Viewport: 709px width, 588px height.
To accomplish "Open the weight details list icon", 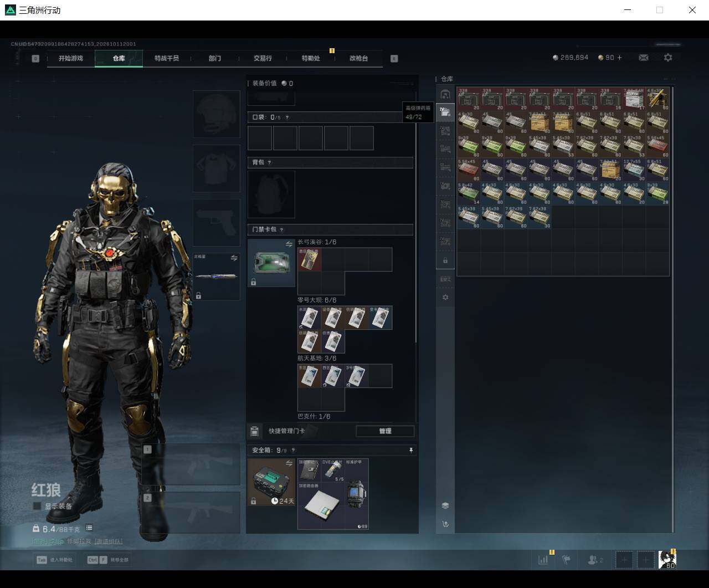I will pos(89,528).
